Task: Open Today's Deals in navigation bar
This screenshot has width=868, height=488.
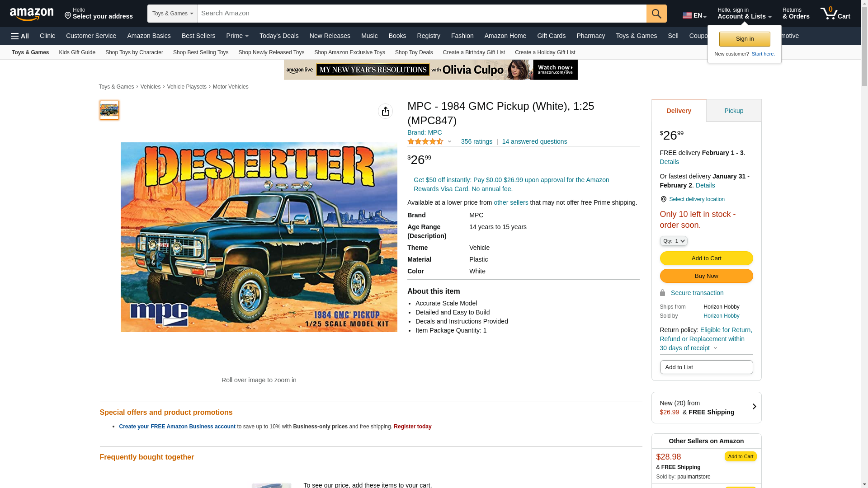Action: (x=279, y=36)
